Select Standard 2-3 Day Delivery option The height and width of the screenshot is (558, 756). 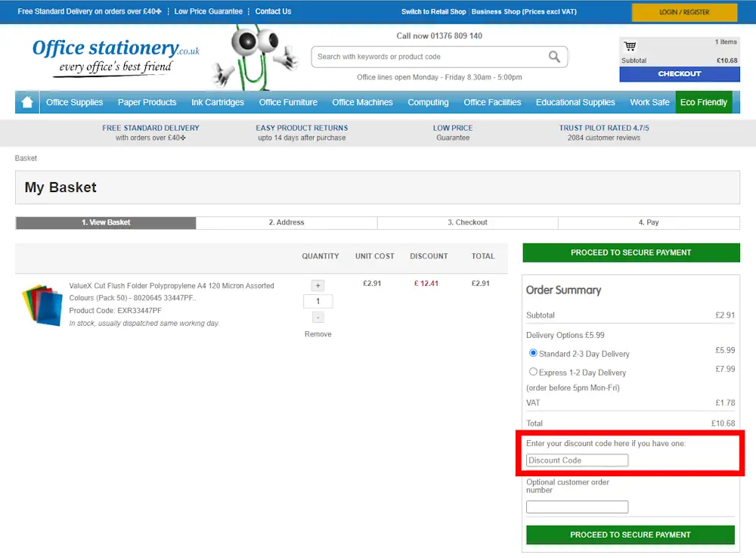(x=533, y=353)
